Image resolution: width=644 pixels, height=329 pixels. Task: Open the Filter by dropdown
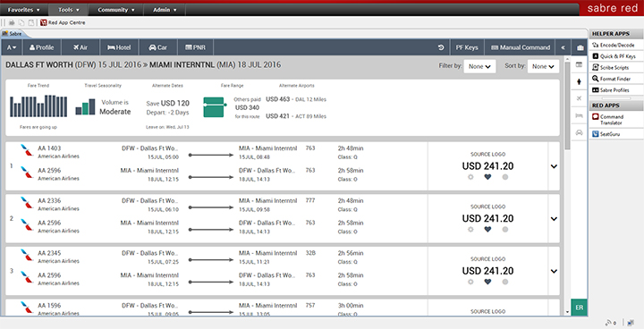479,66
